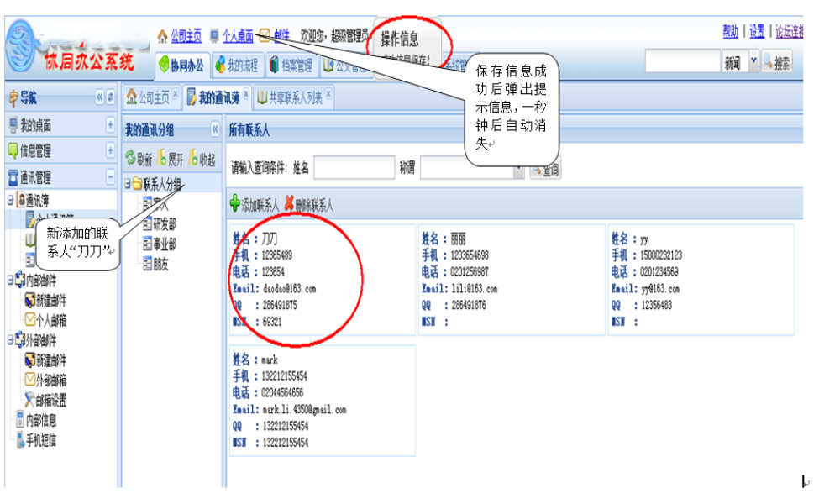Viewport: 840px width, 504px height.
Task: Select the yy contact card
Action: coord(701,280)
